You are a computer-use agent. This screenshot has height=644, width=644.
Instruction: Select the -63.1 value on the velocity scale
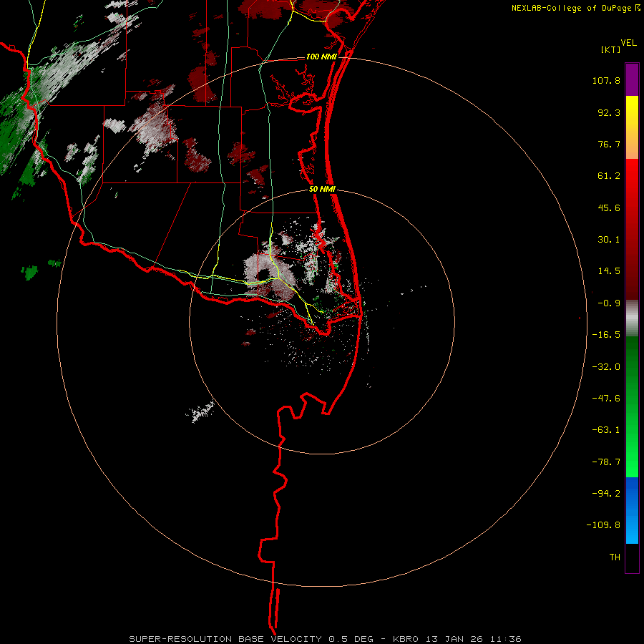pyautogui.click(x=606, y=430)
